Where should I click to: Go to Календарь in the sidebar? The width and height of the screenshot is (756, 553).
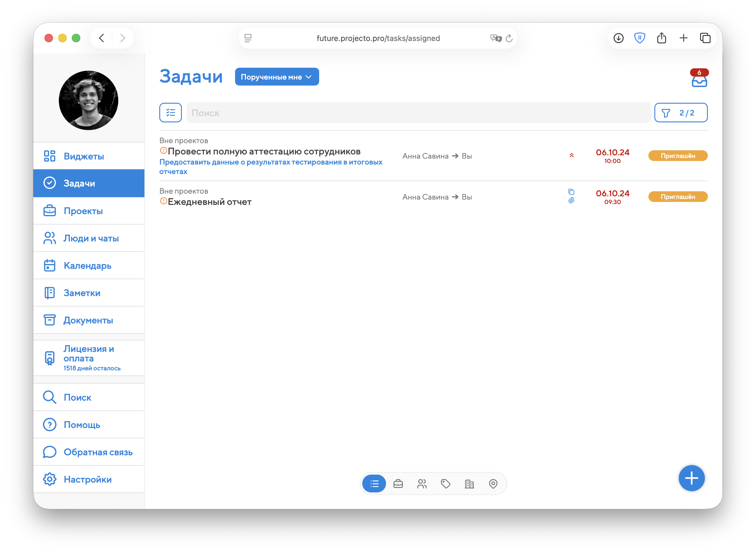coord(87,266)
